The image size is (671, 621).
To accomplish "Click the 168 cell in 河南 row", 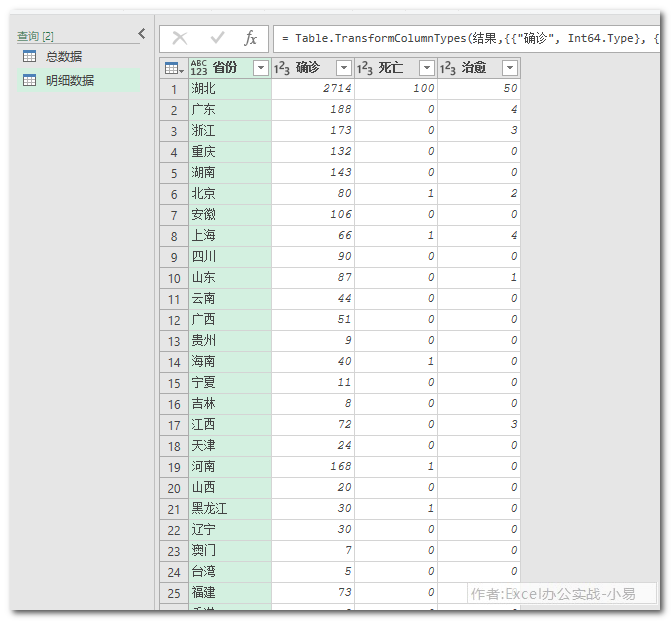I will 313,466.
